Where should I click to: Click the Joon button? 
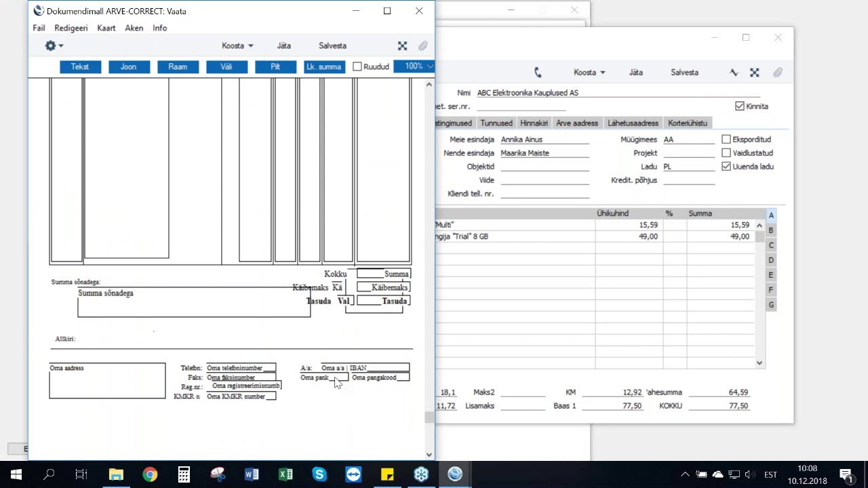tap(129, 66)
